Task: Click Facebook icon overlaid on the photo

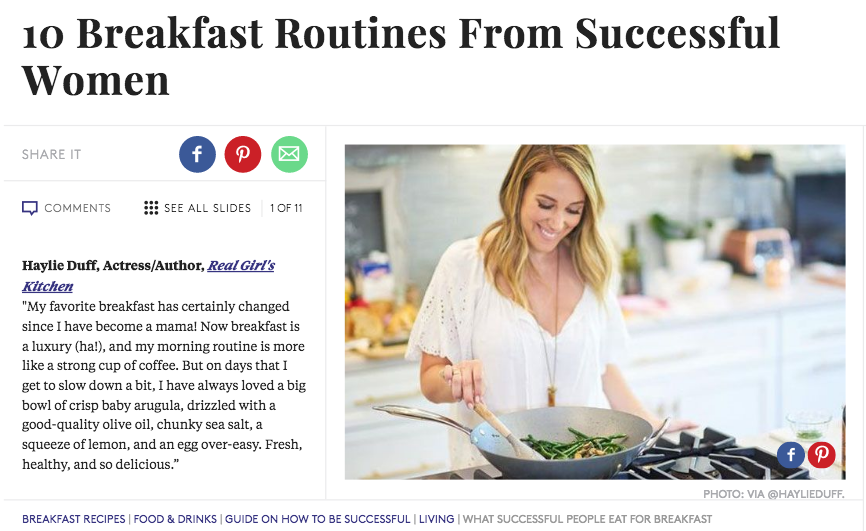Action: click(791, 455)
